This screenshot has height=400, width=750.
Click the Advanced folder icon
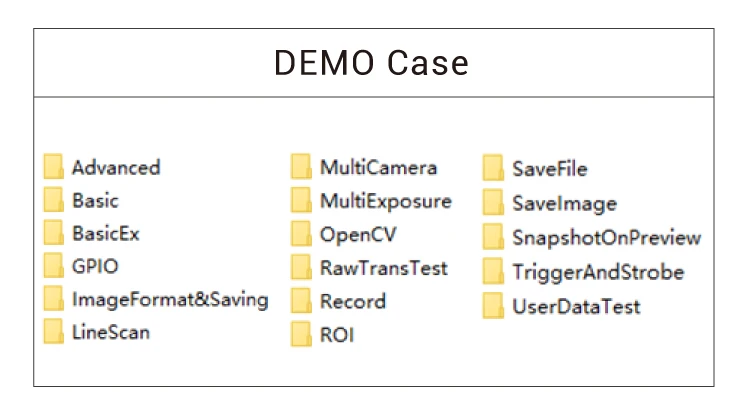point(54,167)
